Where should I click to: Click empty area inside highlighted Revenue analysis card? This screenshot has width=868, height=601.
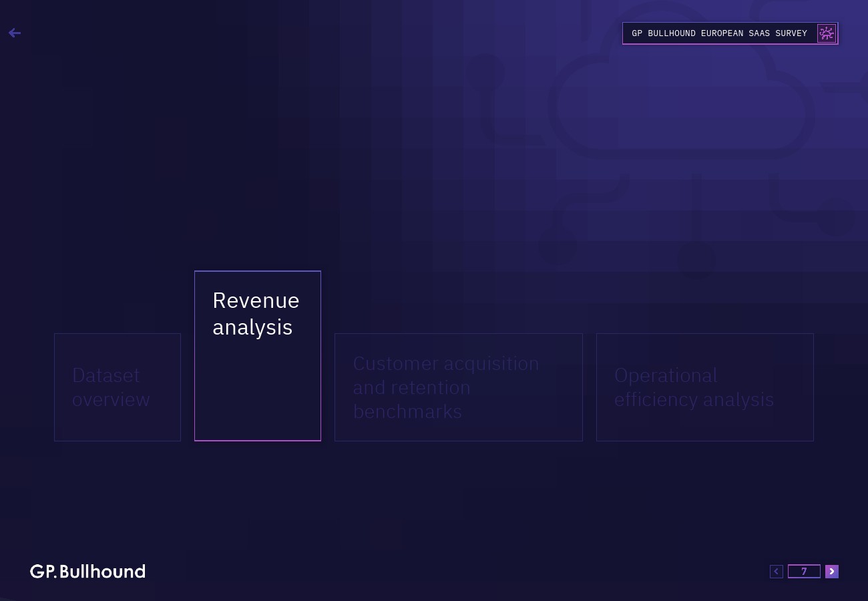coord(258,394)
